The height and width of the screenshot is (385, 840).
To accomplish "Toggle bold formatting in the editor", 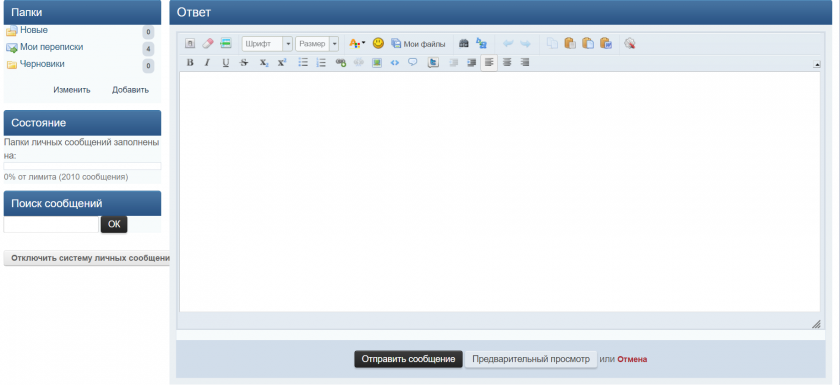I will [x=190, y=63].
